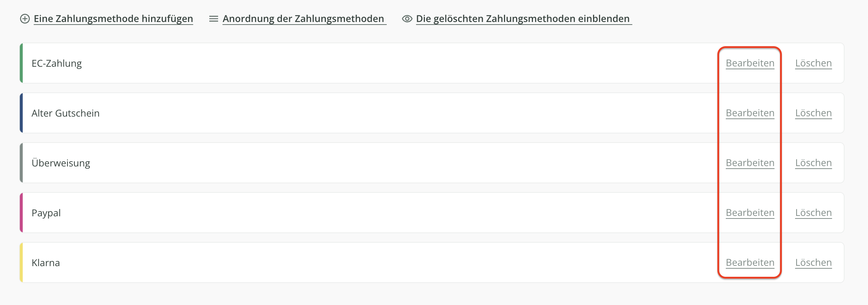The height and width of the screenshot is (305, 868).
Task: Click Löschen in the Paypal row
Action: 813,213
